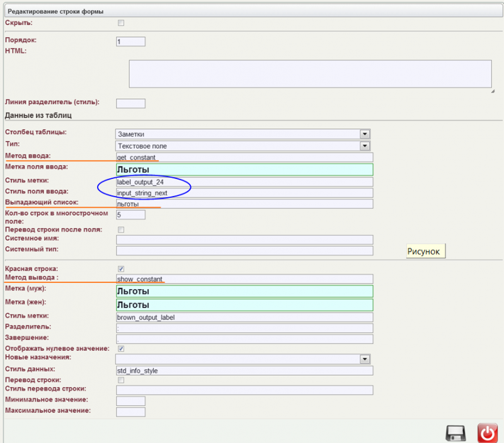
Task: Click the Выпадающий список field
Action: click(x=244, y=204)
